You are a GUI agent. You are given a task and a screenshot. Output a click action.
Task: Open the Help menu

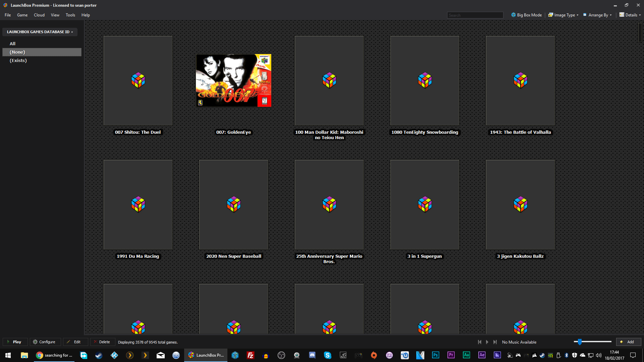point(86,15)
